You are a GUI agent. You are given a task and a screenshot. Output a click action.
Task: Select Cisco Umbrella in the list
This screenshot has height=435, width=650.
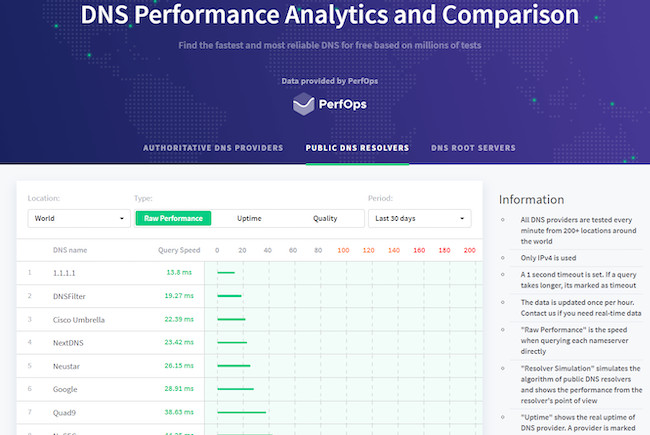tap(79, 320)
